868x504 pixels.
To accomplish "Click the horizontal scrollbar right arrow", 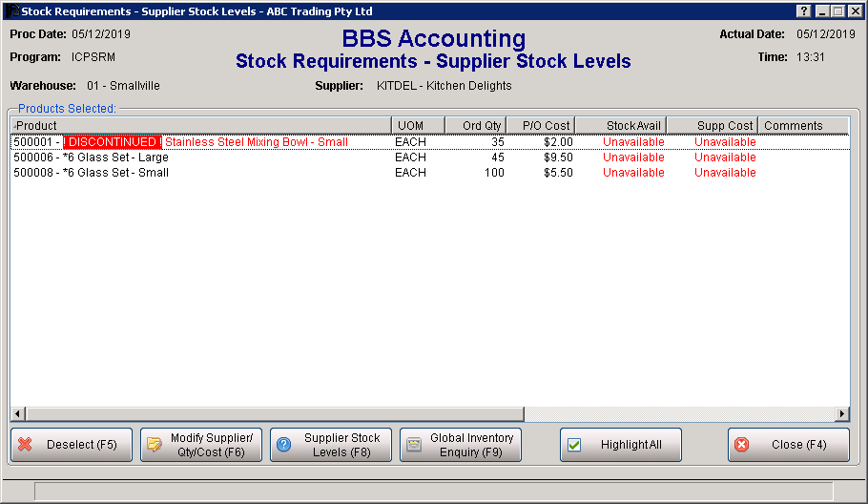I will 841,414.
